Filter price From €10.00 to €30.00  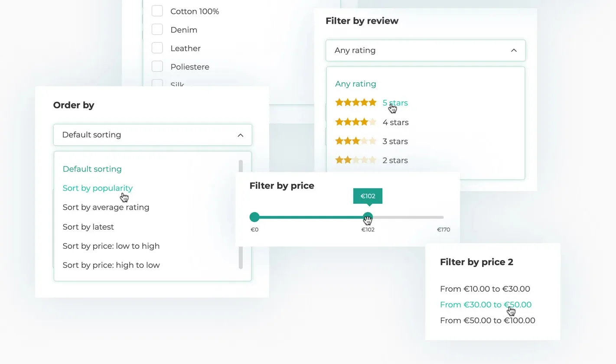(x=485, y=289)
